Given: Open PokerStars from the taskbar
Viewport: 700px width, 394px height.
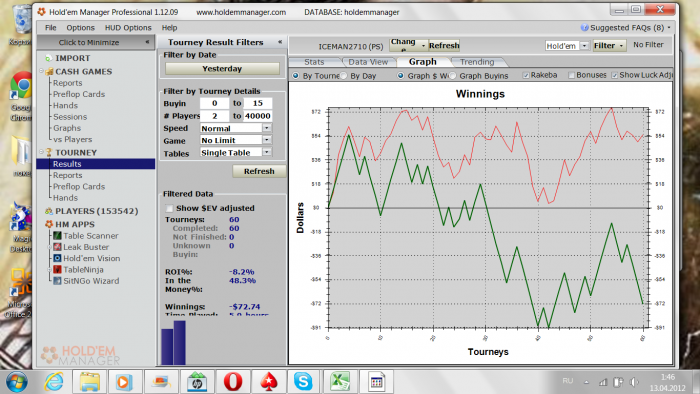Looking at the screenshot, I should click(x=268, y=382).
